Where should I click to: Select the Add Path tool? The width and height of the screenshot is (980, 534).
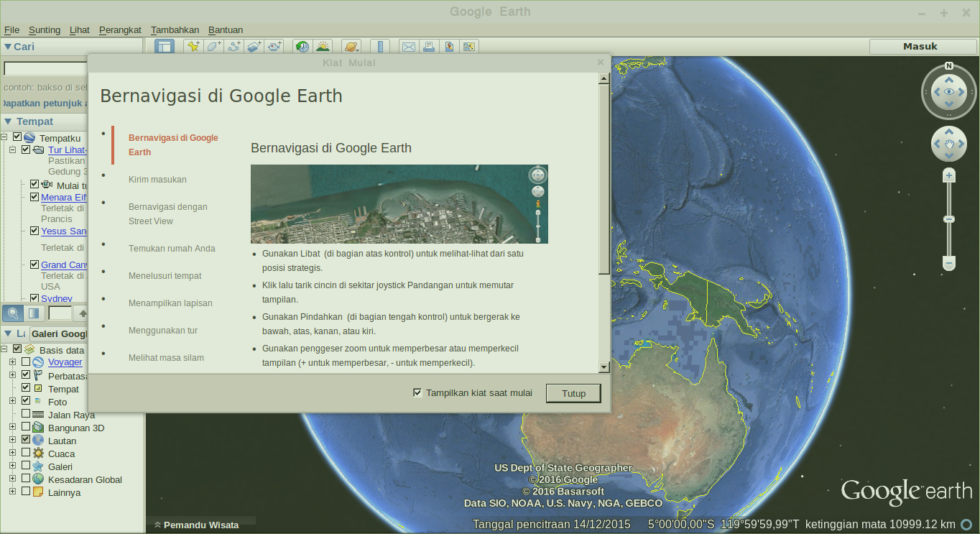pyautogui.click(x=234, y=46)
